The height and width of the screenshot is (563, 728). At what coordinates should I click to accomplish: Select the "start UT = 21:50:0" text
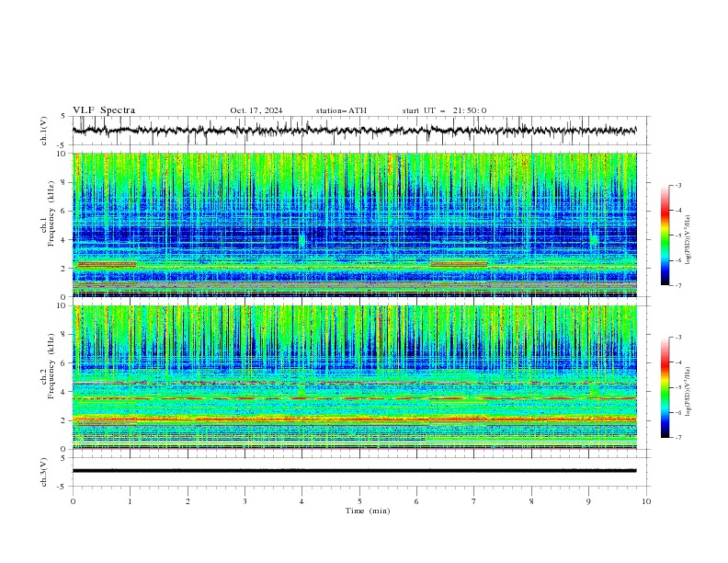click(x=444, y=110)
